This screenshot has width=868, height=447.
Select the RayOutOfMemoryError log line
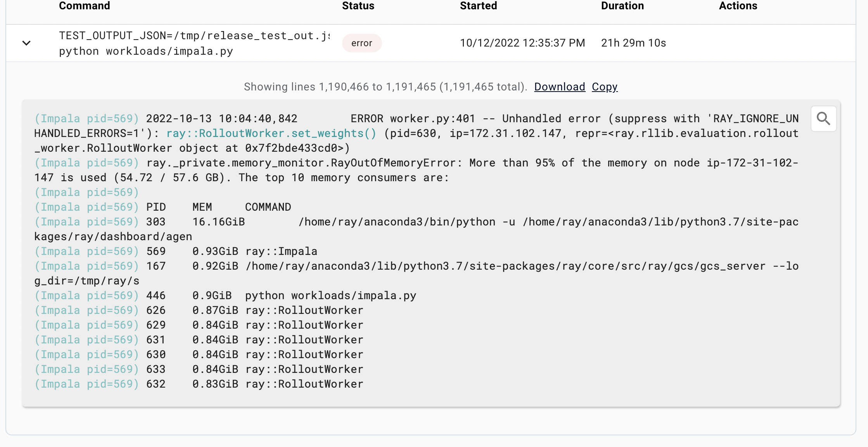click(303, 163)
